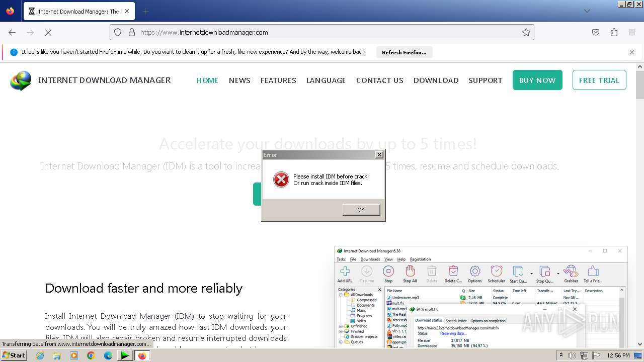Close the Error dialog with X
Viewport: 644px width, 362px height.
tap(379, 155)
